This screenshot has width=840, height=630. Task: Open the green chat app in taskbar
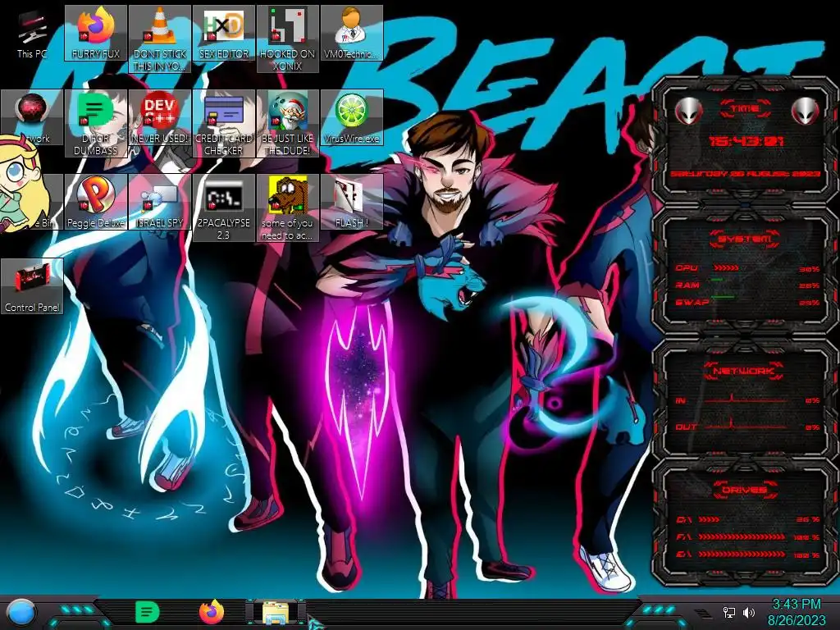point(148,612)
